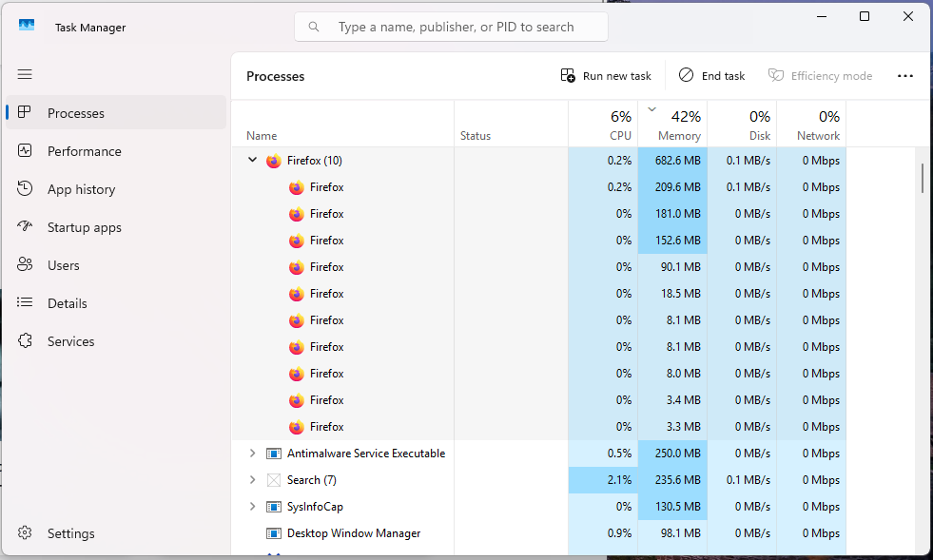
Task: Click the vertical scrollbar thumb in the process list
Action: point(923,178)
